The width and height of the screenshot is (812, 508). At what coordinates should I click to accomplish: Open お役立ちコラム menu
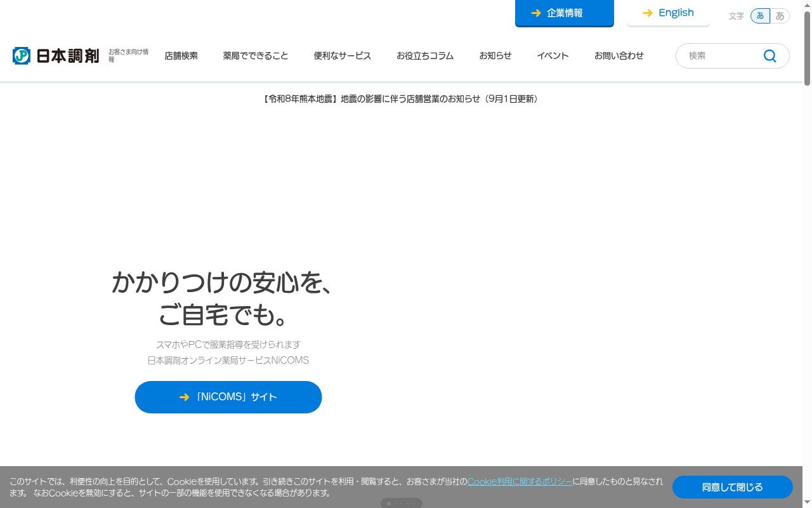pos(425,56)
